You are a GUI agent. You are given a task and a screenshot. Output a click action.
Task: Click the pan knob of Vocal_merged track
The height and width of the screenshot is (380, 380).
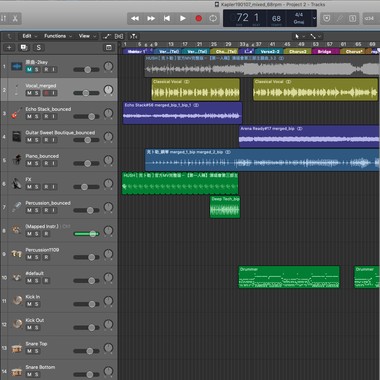pyautogui.click(x=108, y=89)
